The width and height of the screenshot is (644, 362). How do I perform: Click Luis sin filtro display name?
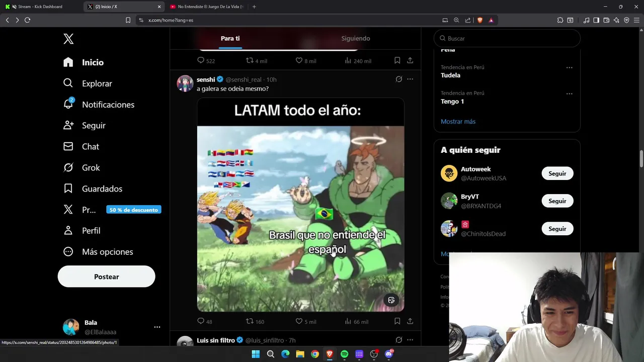tap(216, 340)
